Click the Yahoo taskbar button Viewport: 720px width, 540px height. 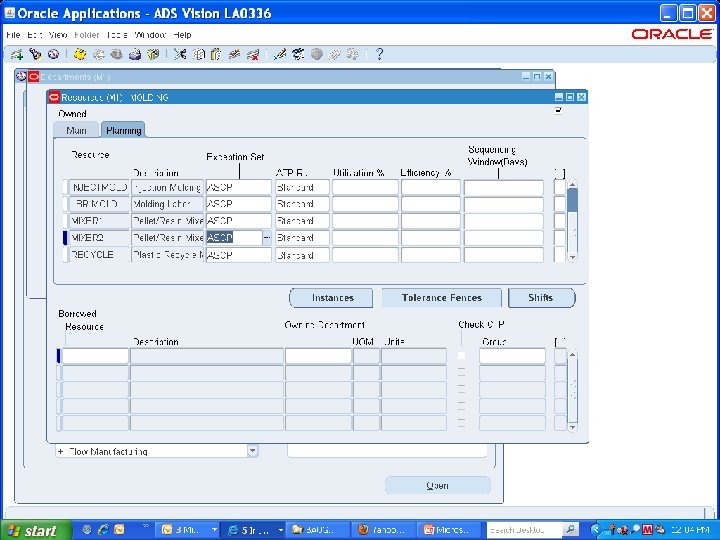click(x=384, y=530)
